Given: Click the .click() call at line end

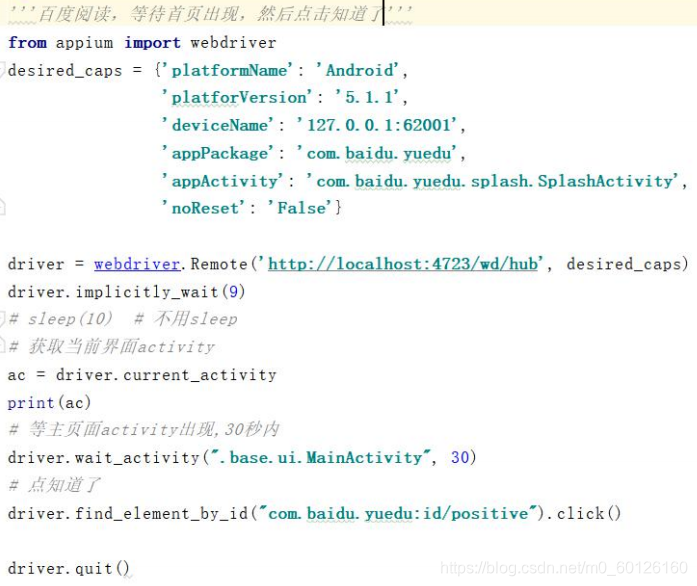Looking at the screenshot, I should point(583,514).
